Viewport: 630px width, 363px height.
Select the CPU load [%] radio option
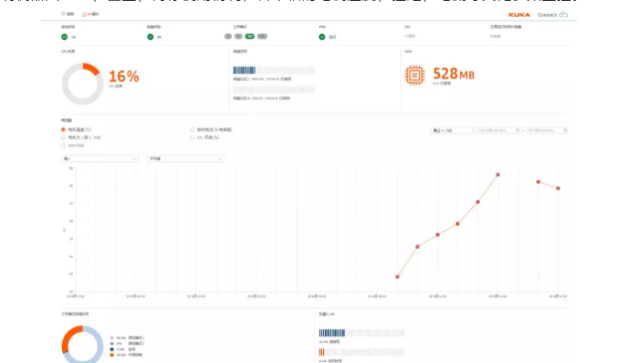[192, 137]
